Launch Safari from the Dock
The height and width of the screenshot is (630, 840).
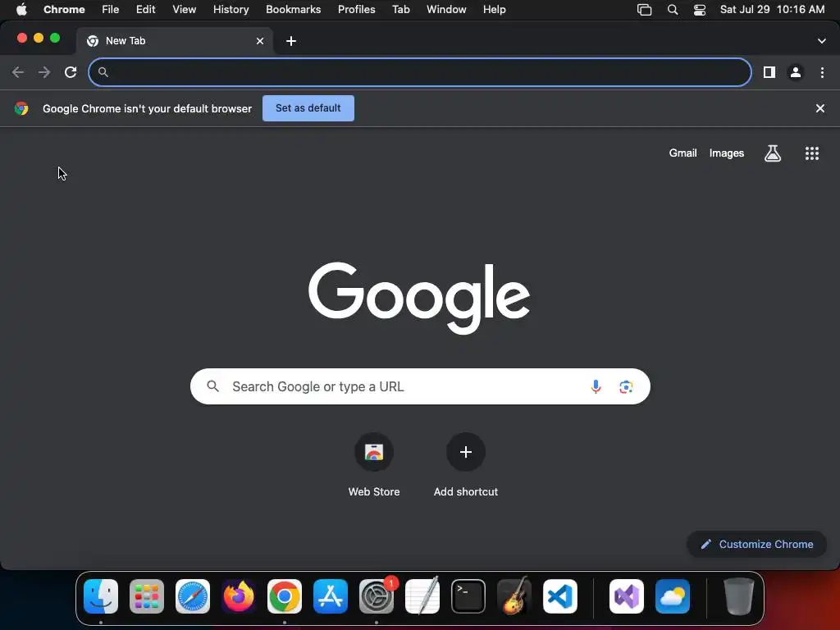click(x=193, y=596)
